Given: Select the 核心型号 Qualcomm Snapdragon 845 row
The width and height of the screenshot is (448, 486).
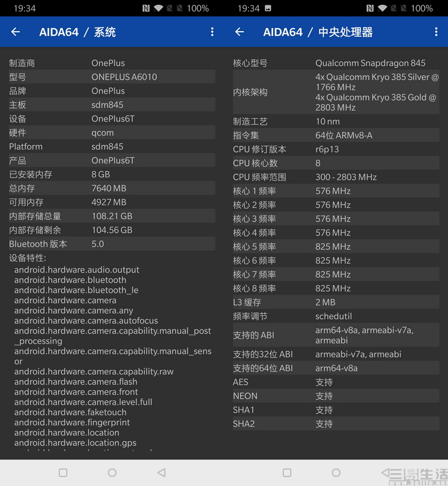Looking at the screenshot, I should (x=336, y=63).
